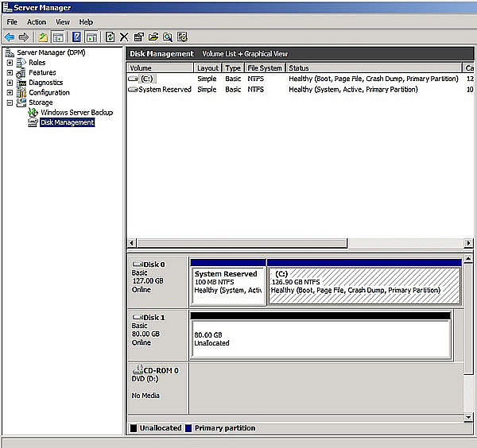
Task: Open the Action menu
Action: point(37,22)
